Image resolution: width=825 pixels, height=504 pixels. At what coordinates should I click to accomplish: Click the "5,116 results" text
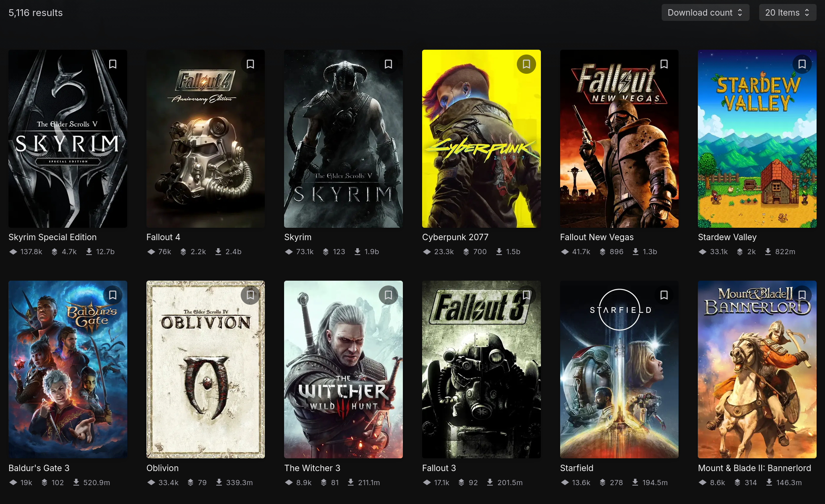(x=36, y=13)
